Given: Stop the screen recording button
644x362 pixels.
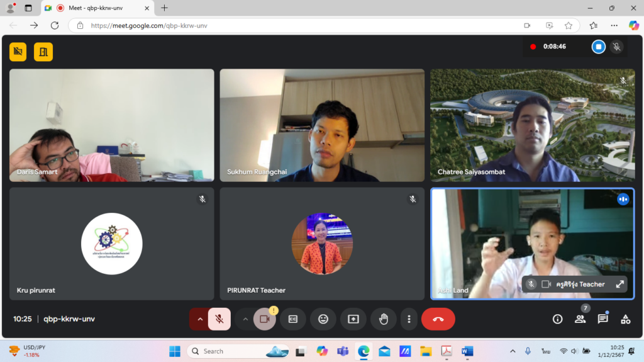Looking at the screenshot, I should 599,47.
